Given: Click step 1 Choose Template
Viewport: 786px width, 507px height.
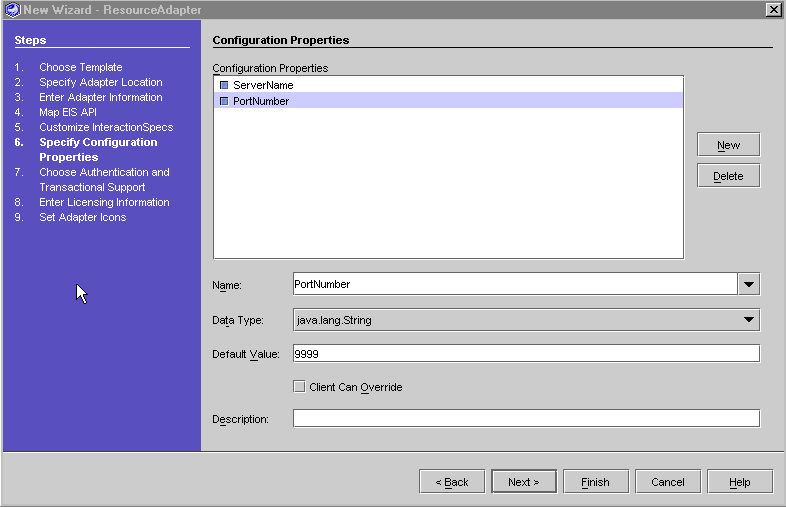Looking at the screenshot, I should 81,67.
